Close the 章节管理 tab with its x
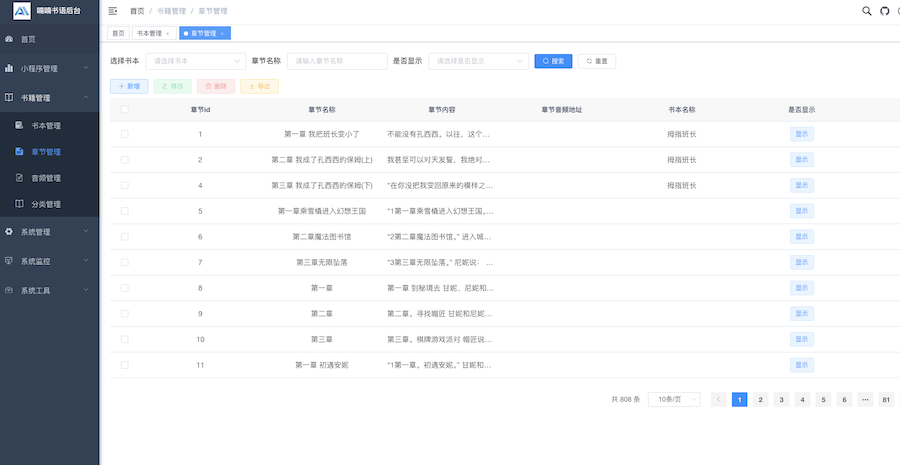Screen dimensions: 900x465 coord(222,33)
